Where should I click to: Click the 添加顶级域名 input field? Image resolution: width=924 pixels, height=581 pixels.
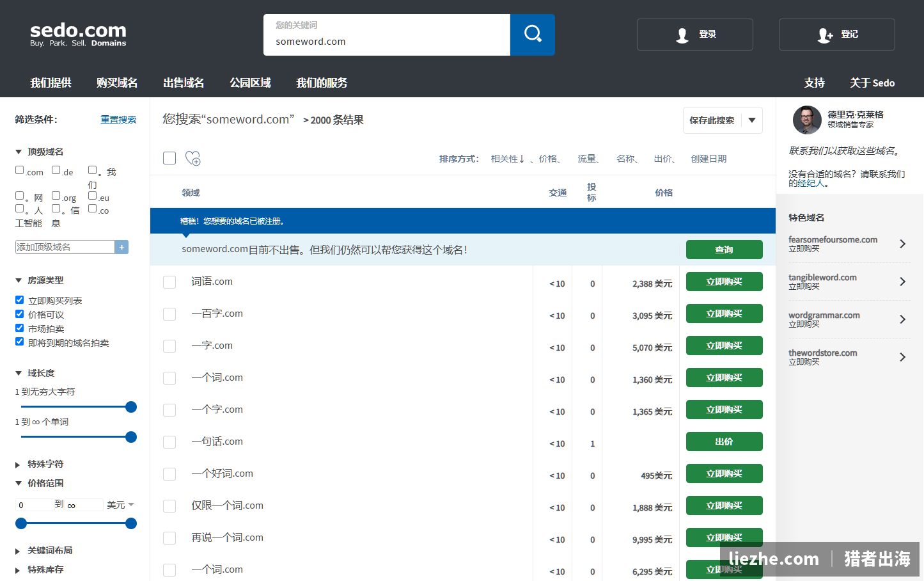coord(65,247)
